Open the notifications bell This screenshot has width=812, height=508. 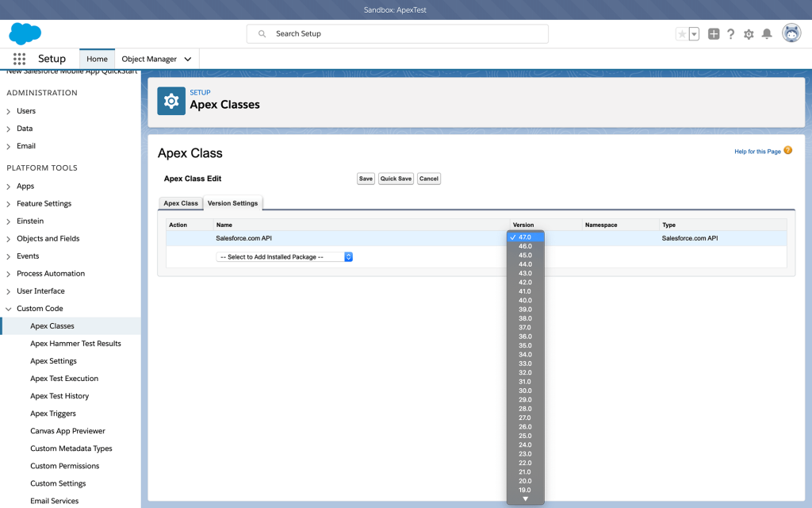pyautogui.click(x=767, y=34)
